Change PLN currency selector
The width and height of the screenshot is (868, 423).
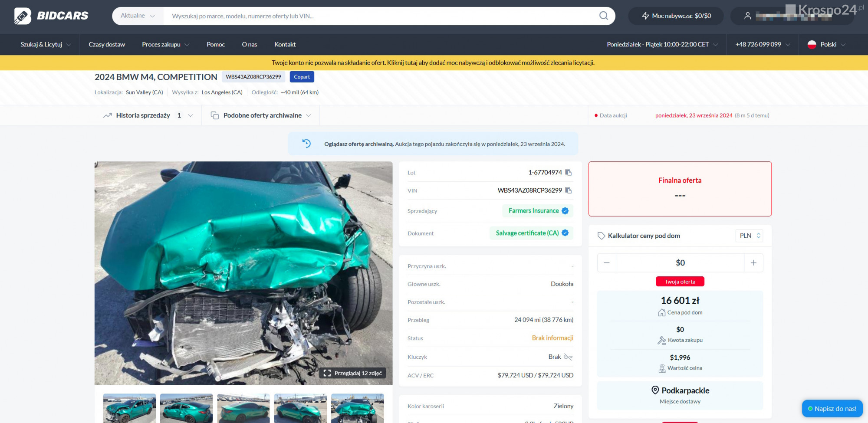(749, 236)
